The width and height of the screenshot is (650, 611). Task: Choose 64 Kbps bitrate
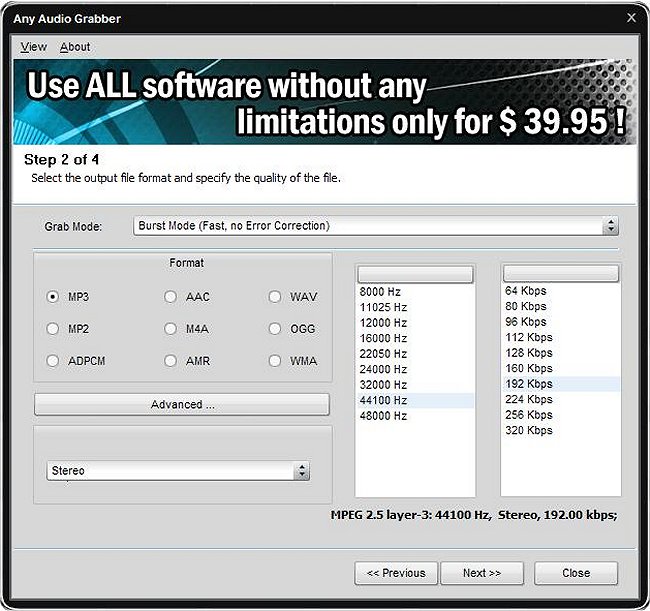[x=562, y=291]
